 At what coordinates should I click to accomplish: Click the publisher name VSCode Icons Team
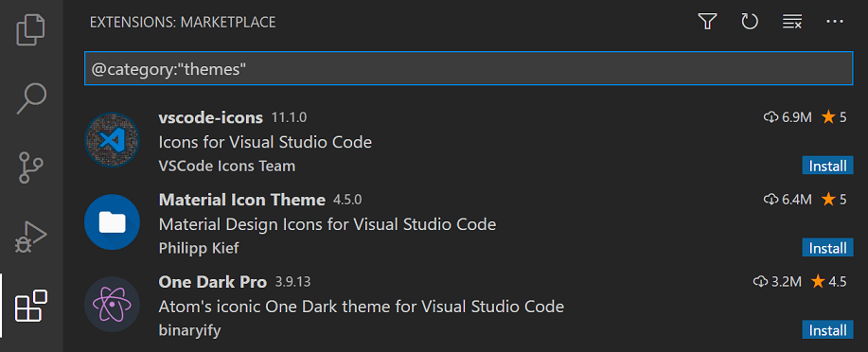(227, 166)
